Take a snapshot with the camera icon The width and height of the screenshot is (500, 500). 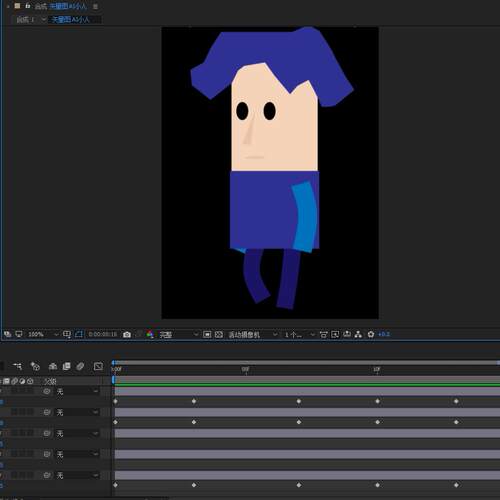click(127, 334)
